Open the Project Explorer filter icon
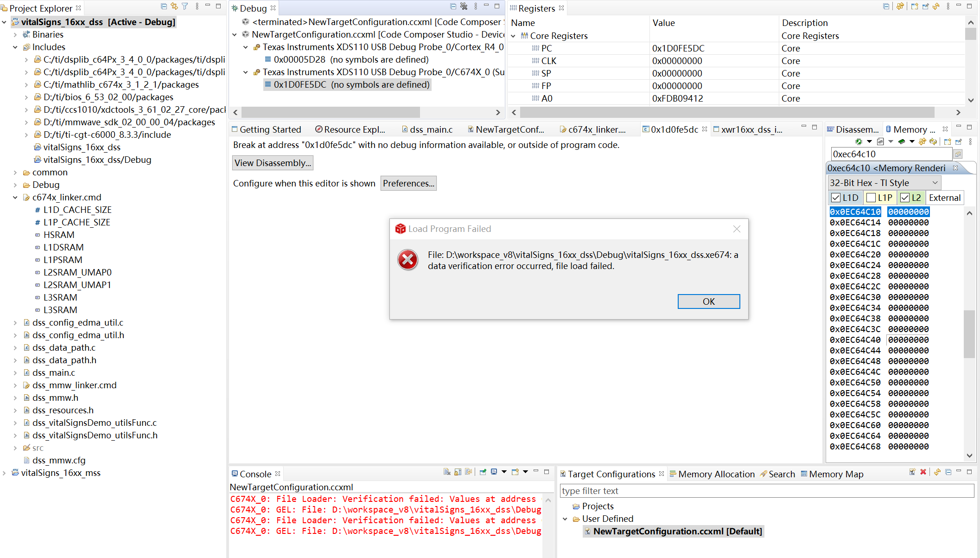Image resolution: width=980 pixels, height=558 pixels. 185,6
